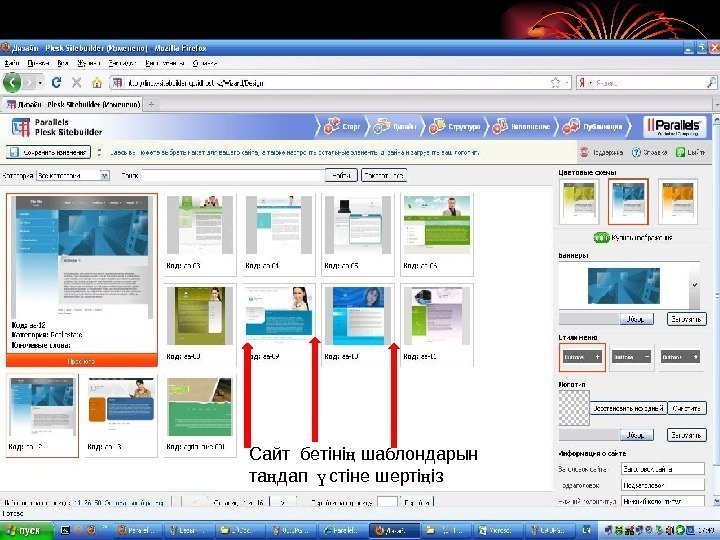Reload the page with the refresh icon
The width and height of the screenshot is (720, 540).
(56, 83)
